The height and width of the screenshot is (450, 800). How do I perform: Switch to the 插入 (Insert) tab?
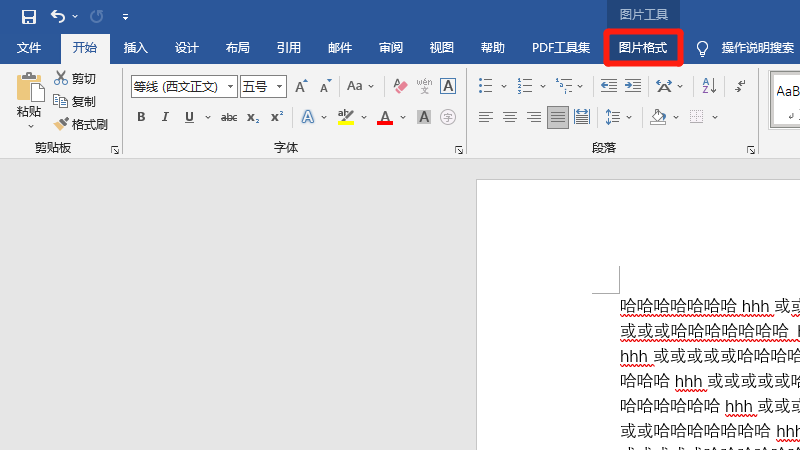point(135,48)
